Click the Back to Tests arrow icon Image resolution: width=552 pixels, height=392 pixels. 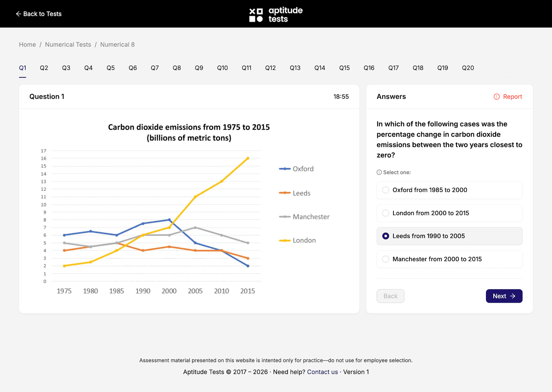tap(19, 14)
